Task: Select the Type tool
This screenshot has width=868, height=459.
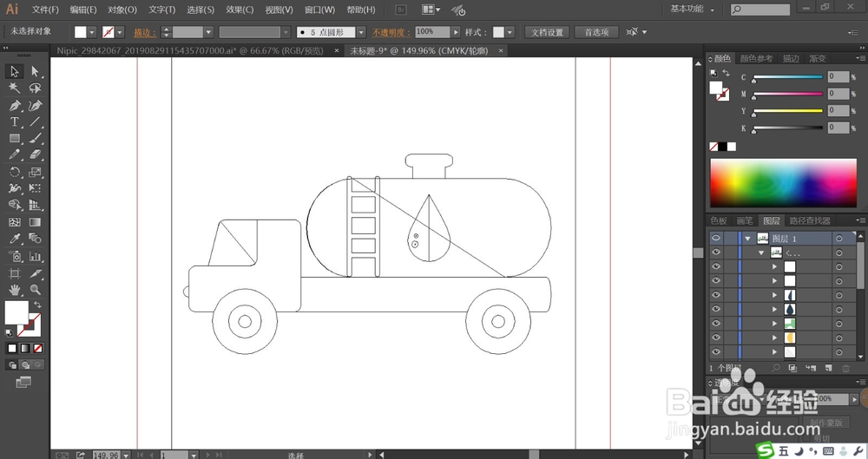Action: [15, 121]
